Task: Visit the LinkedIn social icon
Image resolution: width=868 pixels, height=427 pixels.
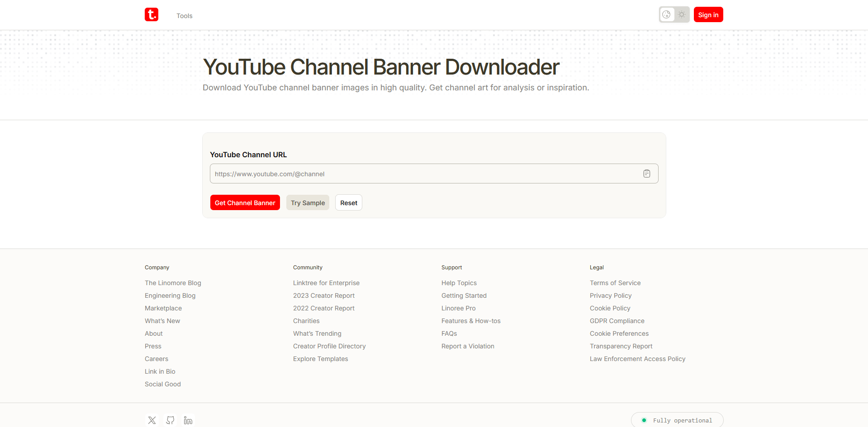Action: point(188,420)
